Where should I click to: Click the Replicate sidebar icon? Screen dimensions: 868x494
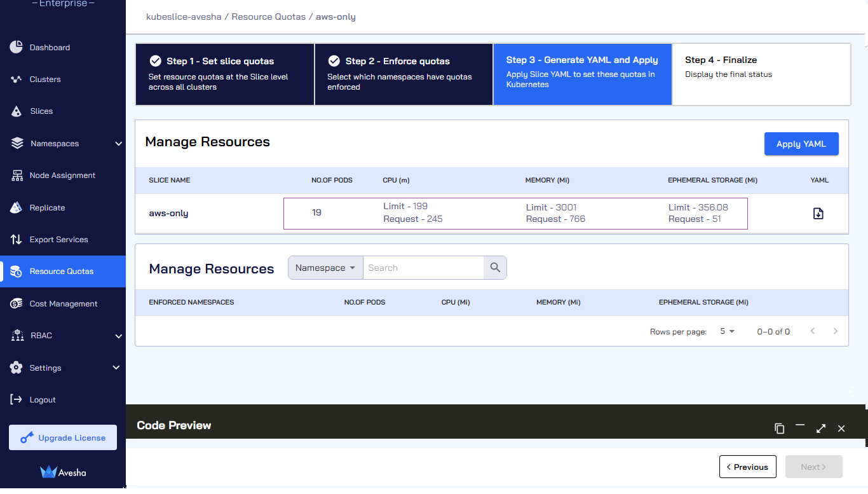[17, 207]
